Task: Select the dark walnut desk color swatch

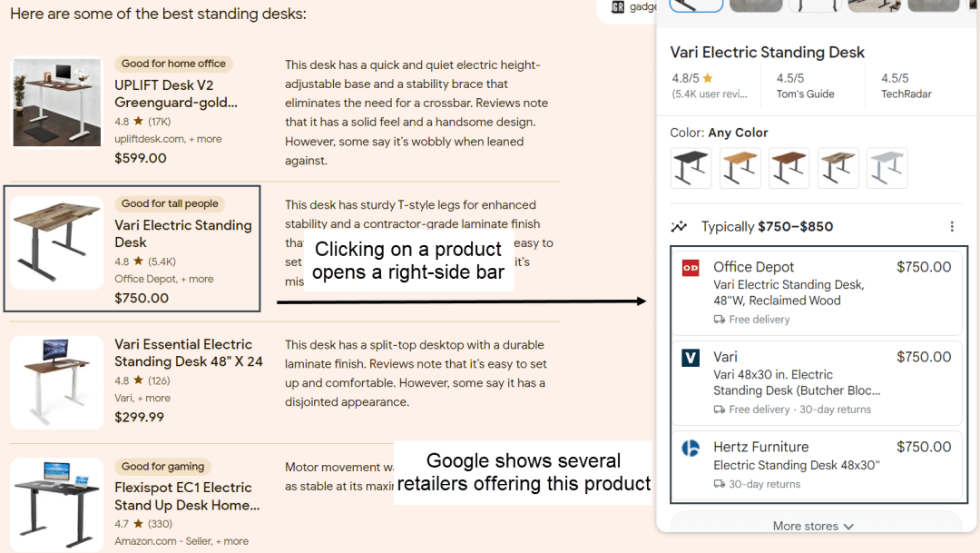Action: [789, 168]
